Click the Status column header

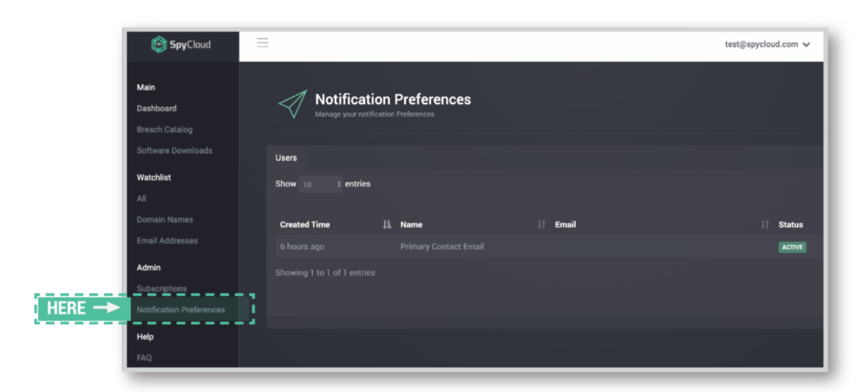791,224
